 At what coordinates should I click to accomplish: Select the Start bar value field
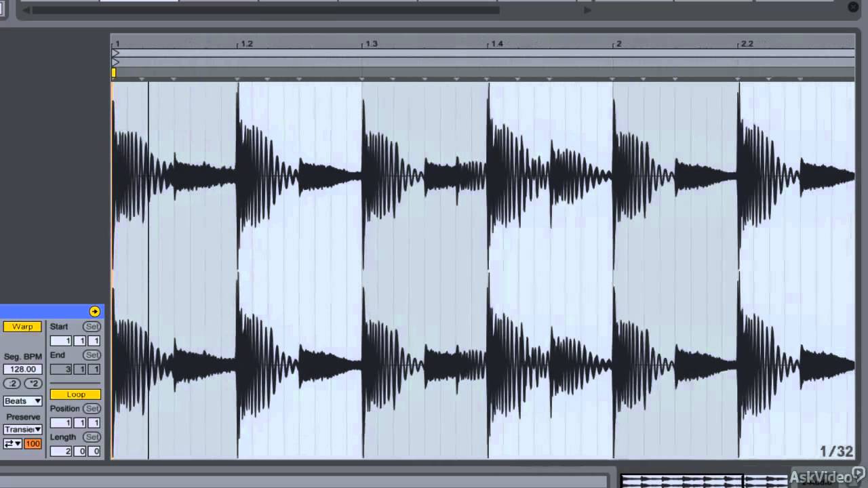point(61,341)
